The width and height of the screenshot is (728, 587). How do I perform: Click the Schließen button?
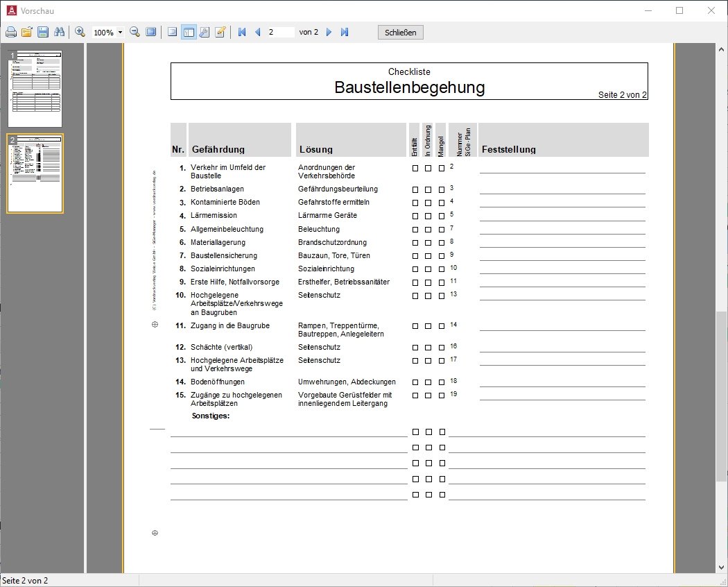(400, 33)
